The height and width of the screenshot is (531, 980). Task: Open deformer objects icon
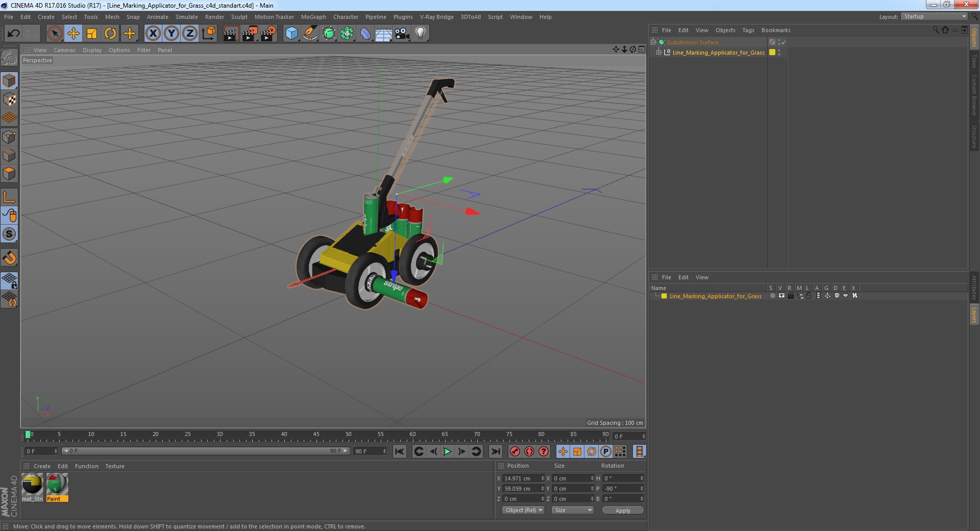click(365, 34)
